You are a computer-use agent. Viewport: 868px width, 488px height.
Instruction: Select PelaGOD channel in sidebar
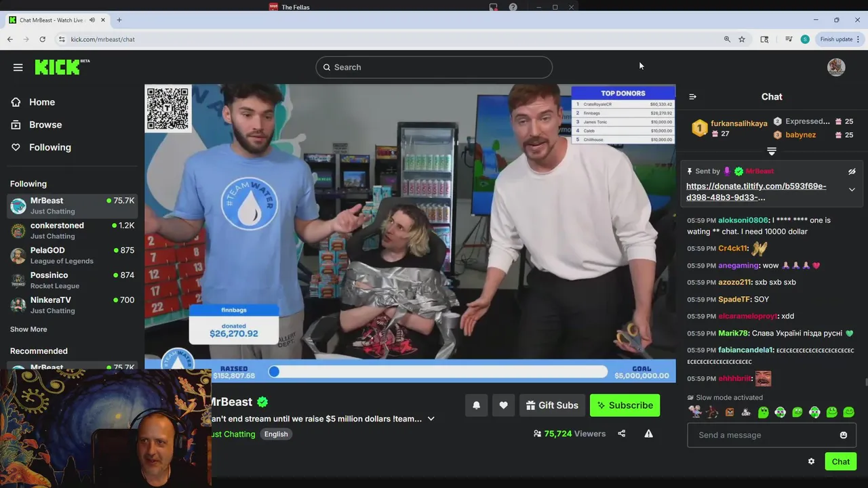(x=73, y=255)
